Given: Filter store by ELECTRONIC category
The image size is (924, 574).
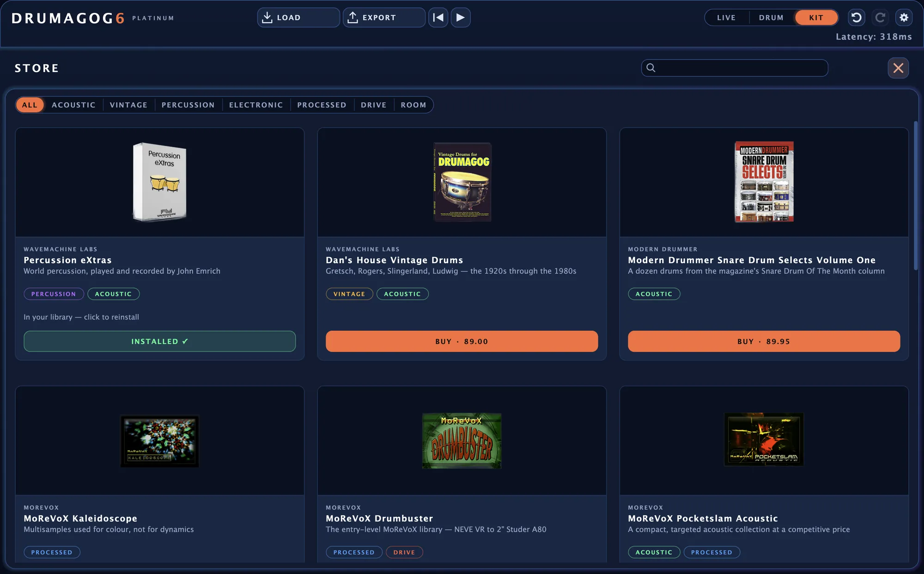Looking at the screenshot, I should (x=256, y=105).
